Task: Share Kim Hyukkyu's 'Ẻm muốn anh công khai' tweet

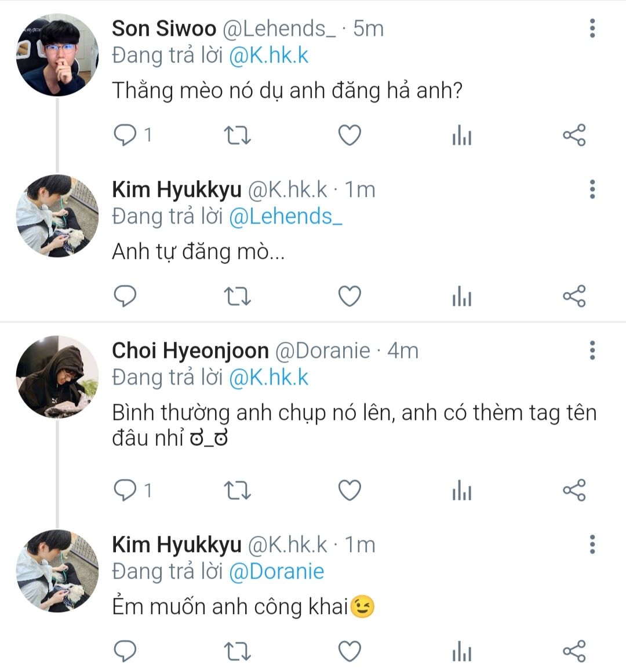Action: tap(574, 651)
